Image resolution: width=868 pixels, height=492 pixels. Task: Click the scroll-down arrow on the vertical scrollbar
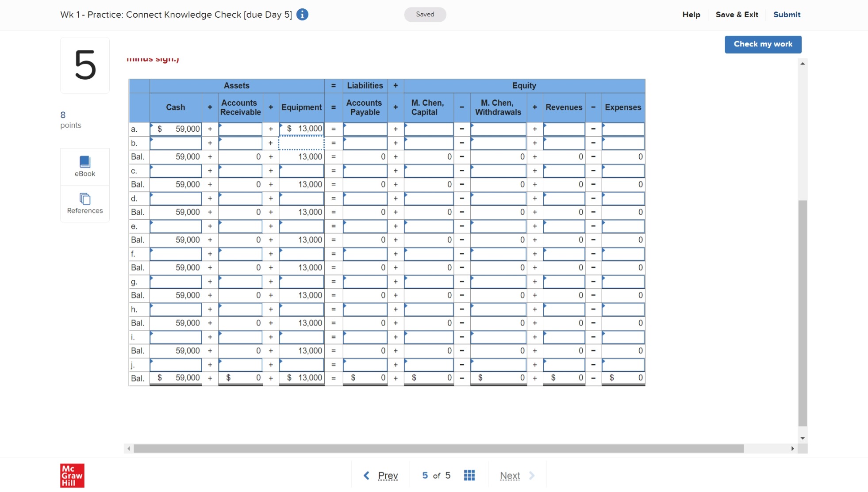802,438
